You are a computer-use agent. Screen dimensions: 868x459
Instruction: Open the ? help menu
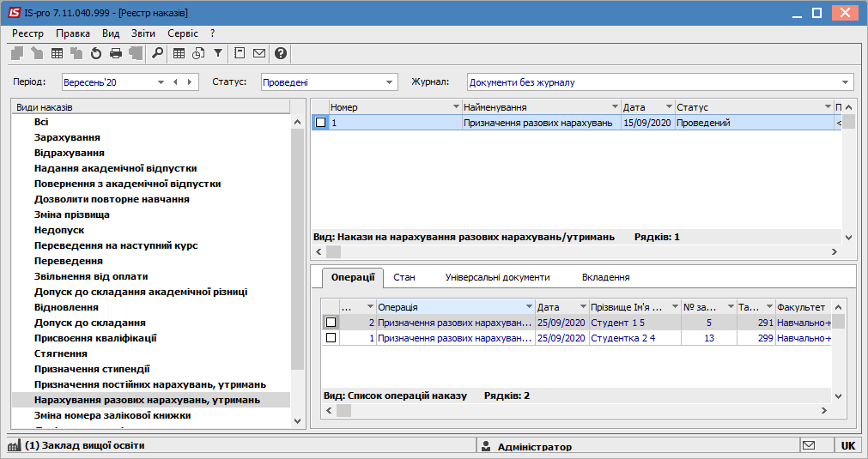click(x=213, y=33)
